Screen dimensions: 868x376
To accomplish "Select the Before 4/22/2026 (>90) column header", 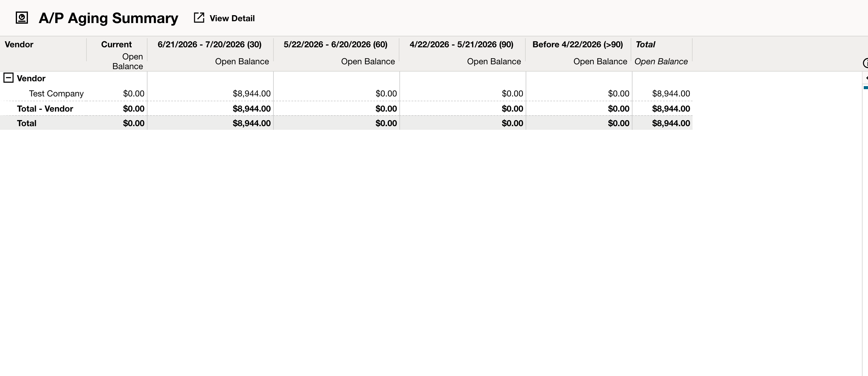I will click(x=578, y=45).
